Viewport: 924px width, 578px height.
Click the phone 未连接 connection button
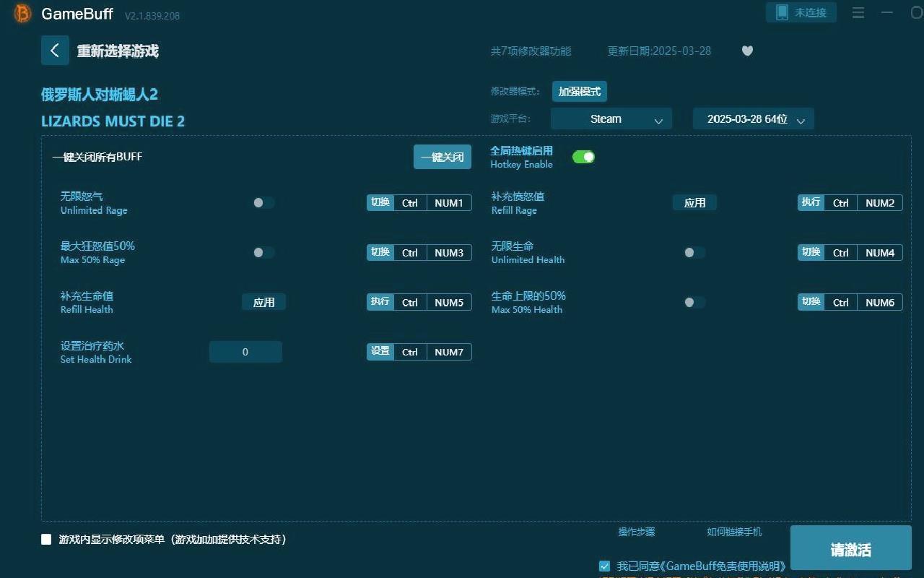click(801, 12)
